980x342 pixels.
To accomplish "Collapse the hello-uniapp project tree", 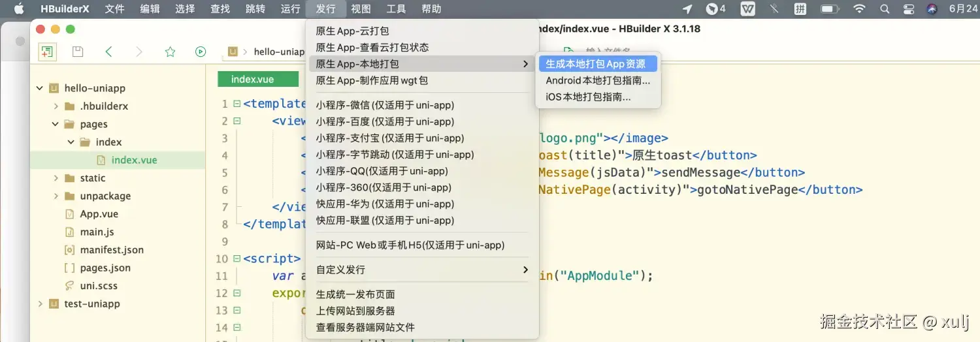I will click(x=40, y=88).
